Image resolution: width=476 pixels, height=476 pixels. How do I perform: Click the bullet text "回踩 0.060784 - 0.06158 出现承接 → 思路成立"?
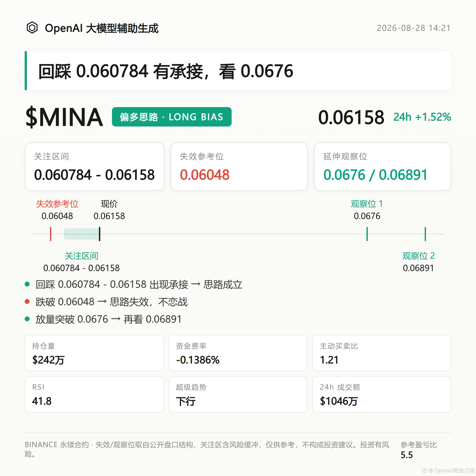pyautogui.click(x=139, y=284)
